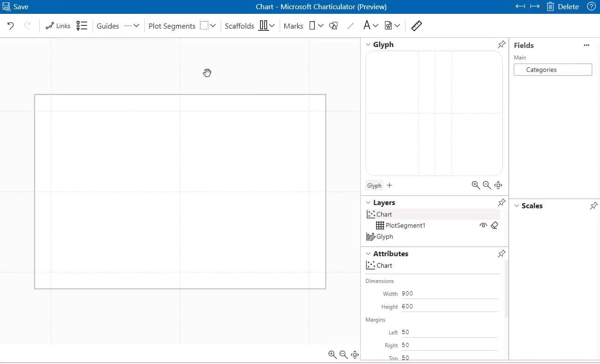
Task: Open the Marks shape dropdown arrow
Action: tap(321, 26)
